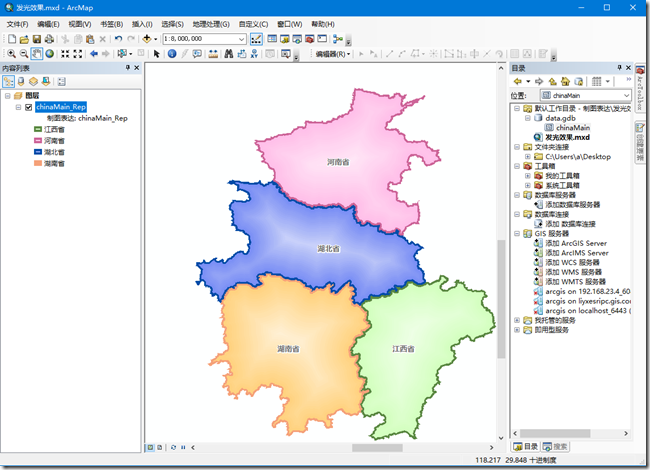Image resolution: width=650 pixels, height=470 pixels.
Task: Click the Paste icon
Action: click(90, 39)
